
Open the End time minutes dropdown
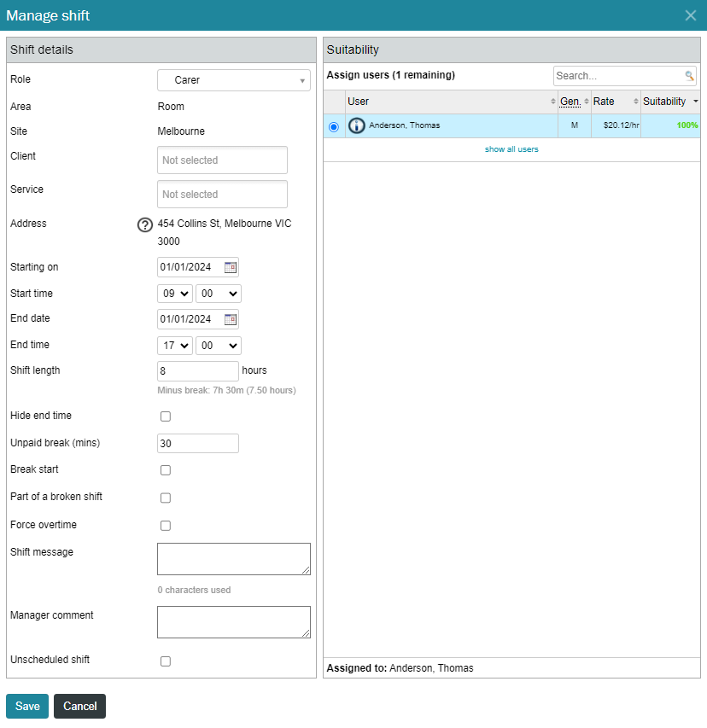tap(219, 346)
